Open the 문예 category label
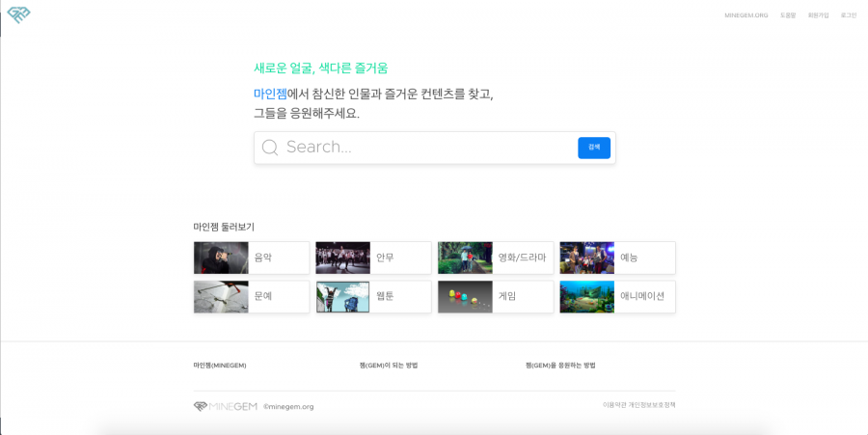868x435 pixels. pyautogui.click(x=263, y=296)
